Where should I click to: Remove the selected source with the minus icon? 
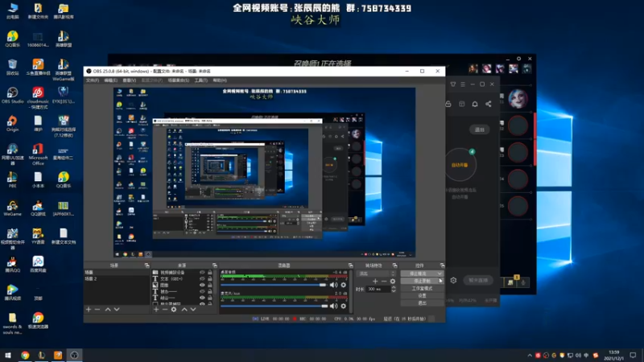pyautogui.click(x=165, y=309)
